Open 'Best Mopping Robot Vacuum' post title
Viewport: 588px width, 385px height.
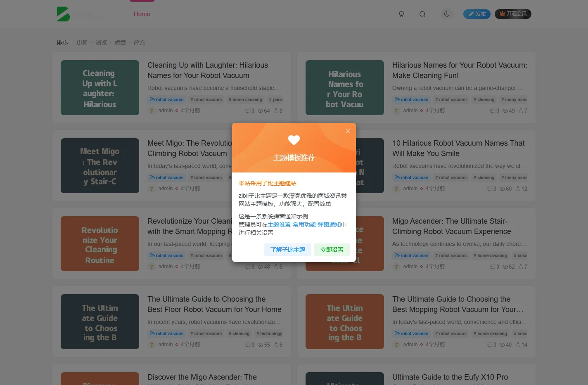(458, 304)
